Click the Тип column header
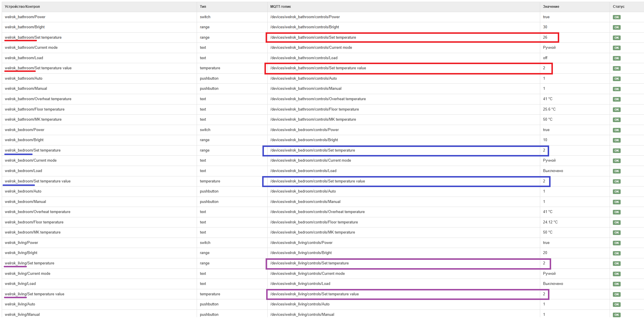The width and height of the screenshot is (644, 321). [203, 7]
